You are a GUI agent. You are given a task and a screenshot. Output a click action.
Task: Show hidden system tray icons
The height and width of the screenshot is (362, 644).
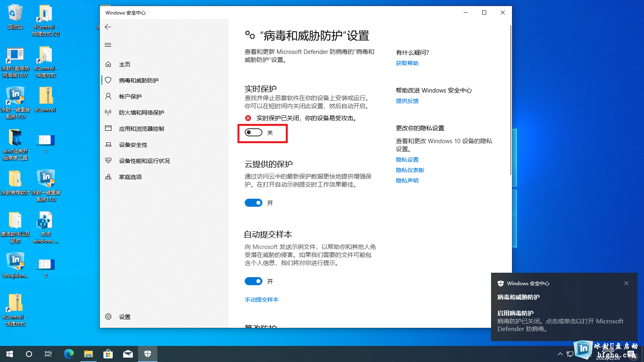560,354
